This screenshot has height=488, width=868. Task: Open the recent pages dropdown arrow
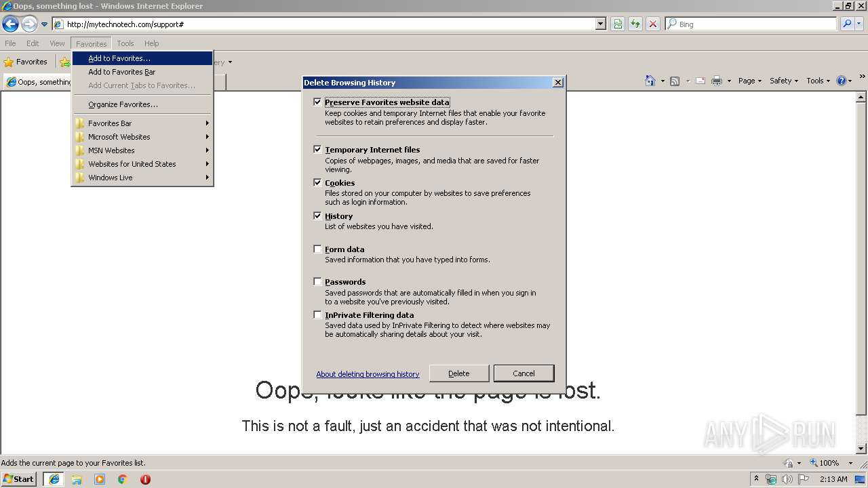click(x=45, y=24)
